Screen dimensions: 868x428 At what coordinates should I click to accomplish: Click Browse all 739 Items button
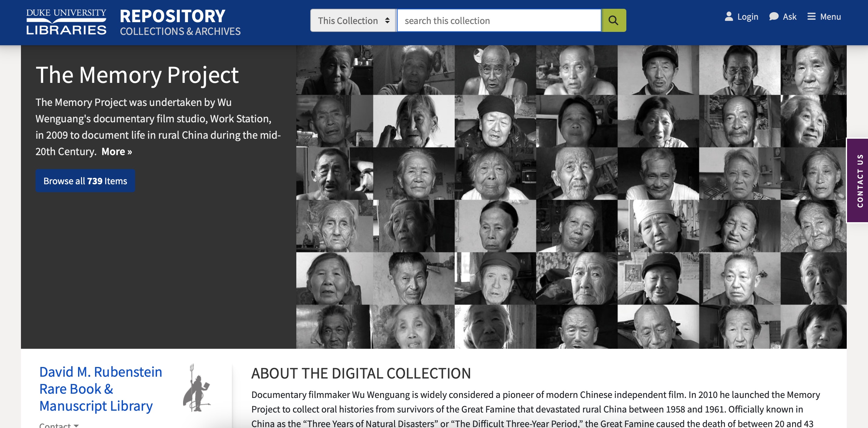(85, 181)
